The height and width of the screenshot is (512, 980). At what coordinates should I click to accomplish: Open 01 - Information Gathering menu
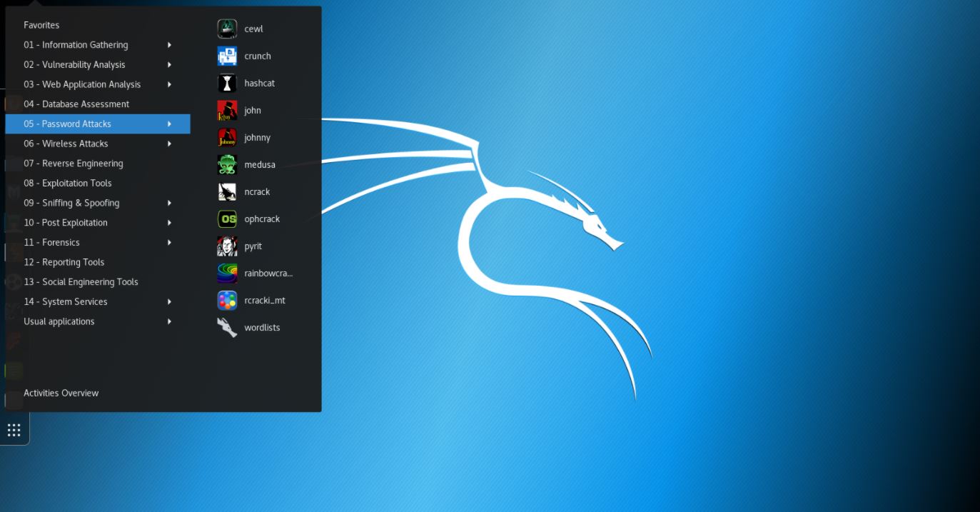coord(98,45)
